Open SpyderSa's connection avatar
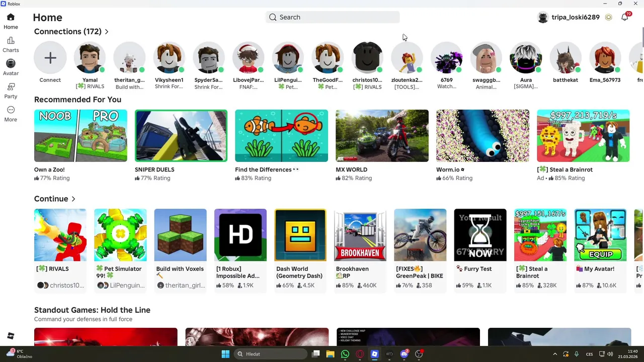This screenshot has width=644, height=362. 208,58
